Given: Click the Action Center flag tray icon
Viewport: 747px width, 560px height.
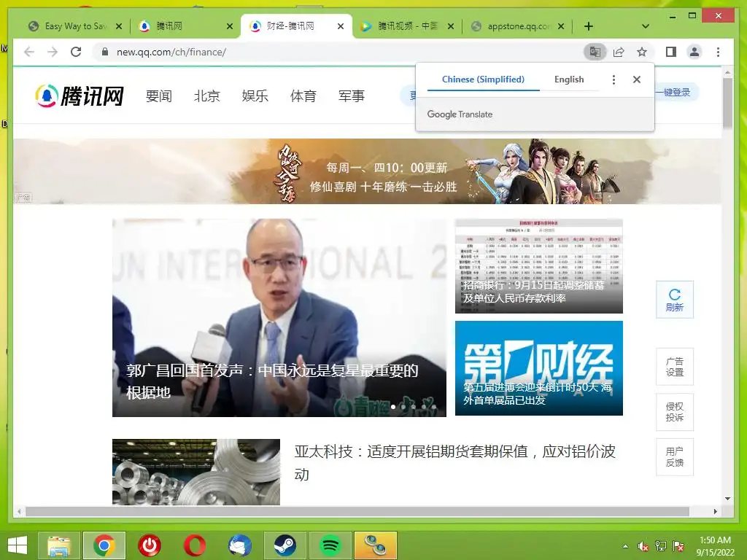Looking at the screenshot, I should pos(678,546).
